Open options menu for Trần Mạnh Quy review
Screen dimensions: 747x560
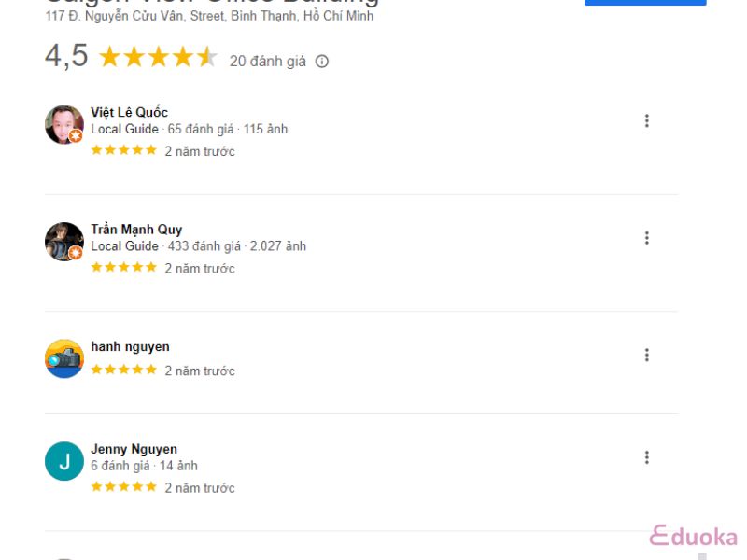click(646, 238)
